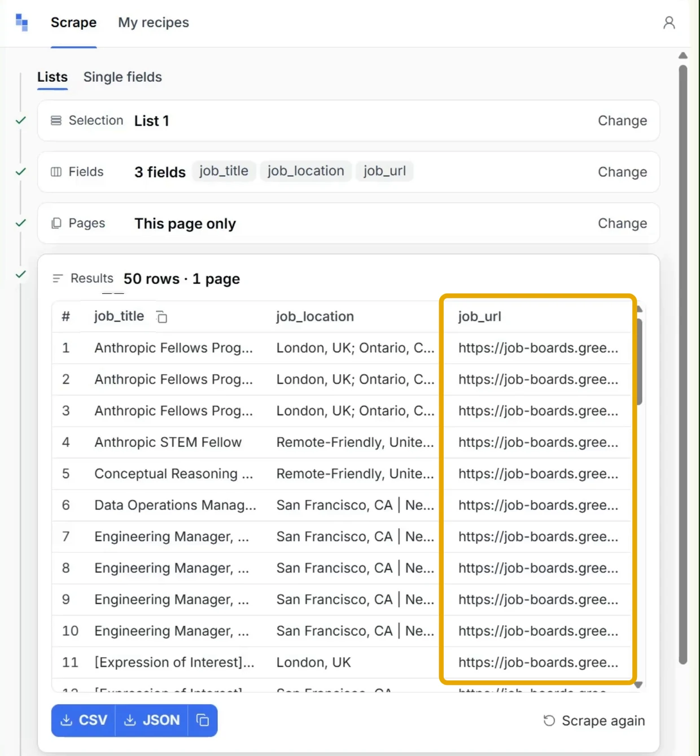Click the job_url field tag
This screenshot has width=700, height=756.
[384, 171]
